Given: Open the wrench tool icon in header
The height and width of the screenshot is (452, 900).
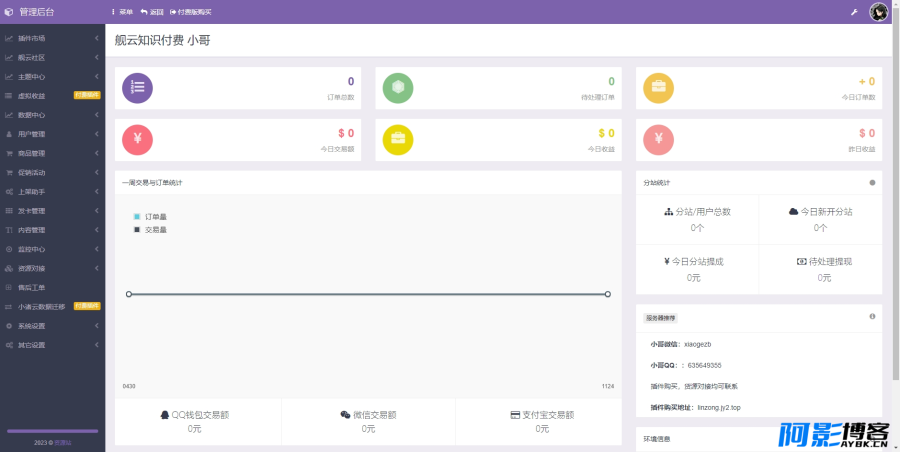Looking at the screenshot, I should pos(854,12).
